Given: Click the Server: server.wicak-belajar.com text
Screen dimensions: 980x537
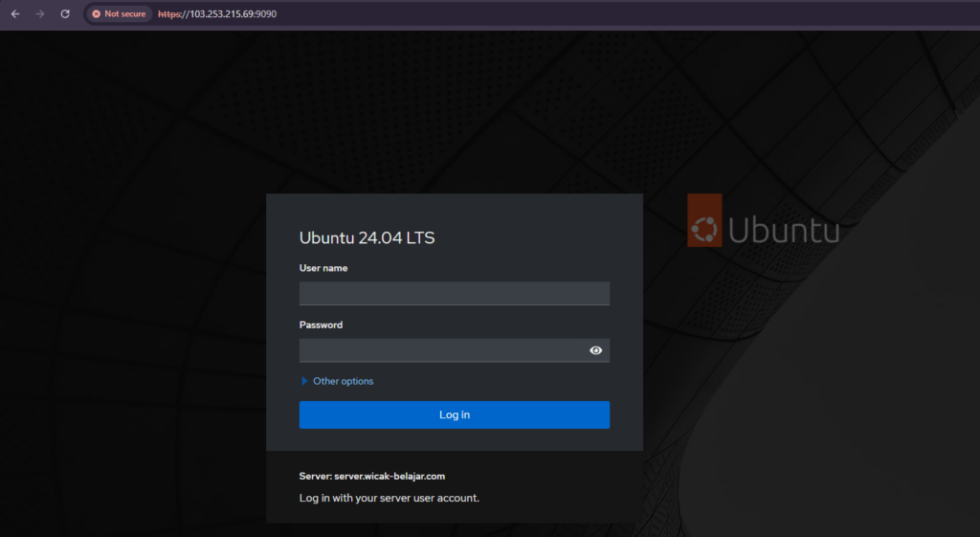Looking at the screenshot, I should [372, 476].
